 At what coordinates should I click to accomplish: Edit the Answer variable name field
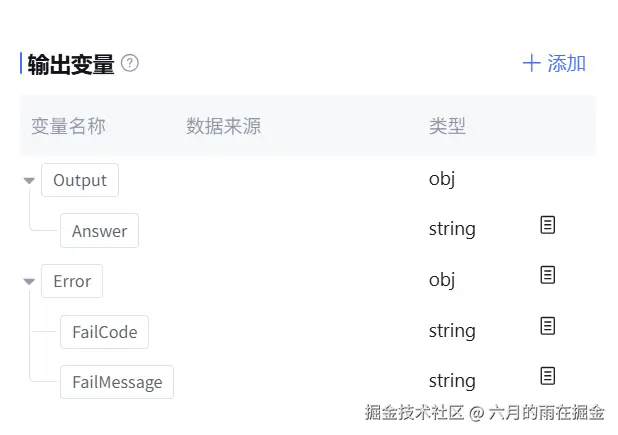click(99, 231)
